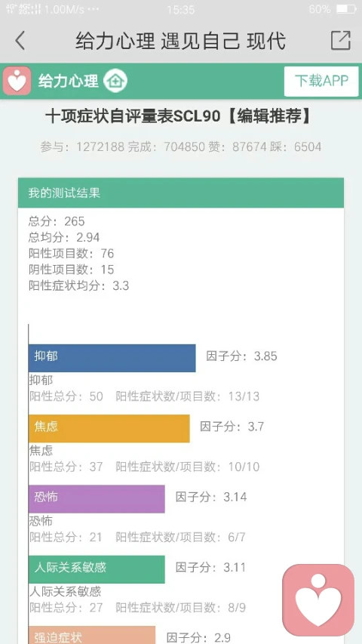
Task: Tap the signal strength indicator
Action: 24,9
